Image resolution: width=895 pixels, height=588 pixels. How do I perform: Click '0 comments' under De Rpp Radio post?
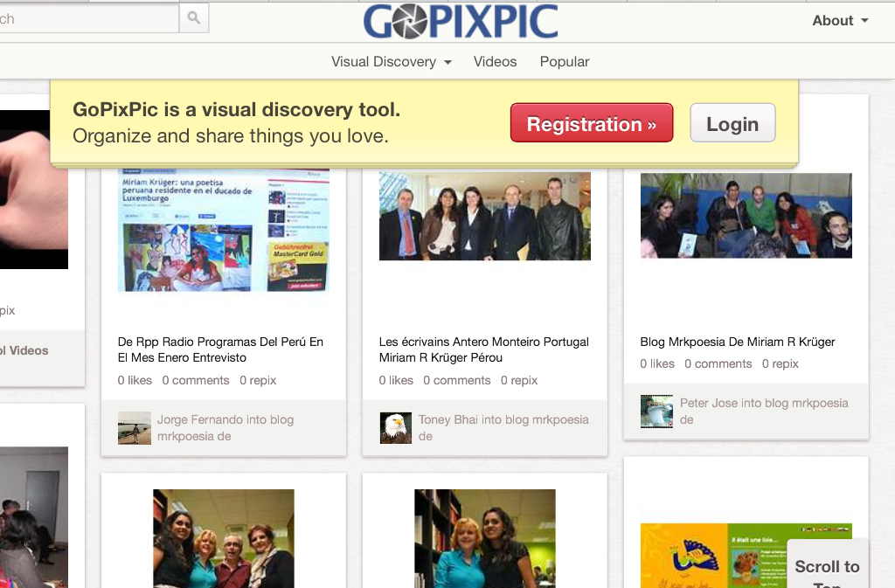tap(196, 380)
